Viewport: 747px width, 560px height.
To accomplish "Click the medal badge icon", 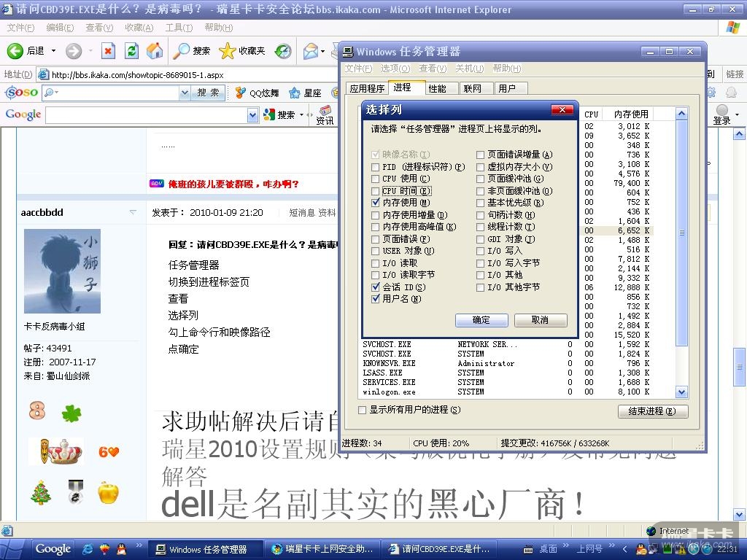I will click(76, 491).
